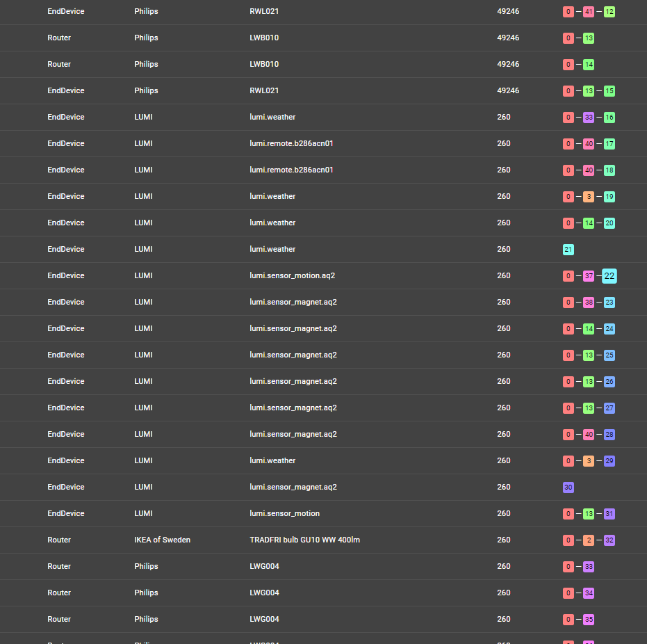Viewport: 647px width, 644px height.
Task: Select the TRADFRI bulb GU10 WW 400lm cell
Action: 304,540
